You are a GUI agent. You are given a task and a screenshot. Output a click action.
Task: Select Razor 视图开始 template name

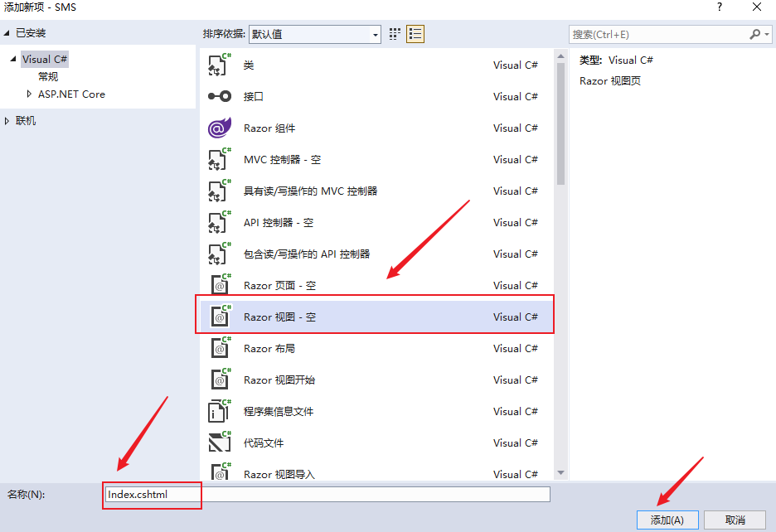[x=279, y=380]
